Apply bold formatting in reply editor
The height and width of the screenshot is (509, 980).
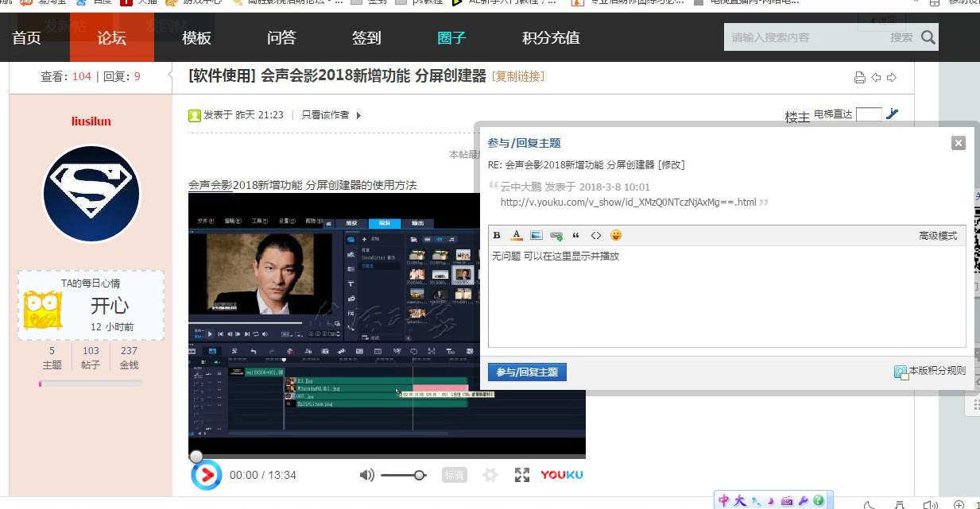(x=497, y=235)
